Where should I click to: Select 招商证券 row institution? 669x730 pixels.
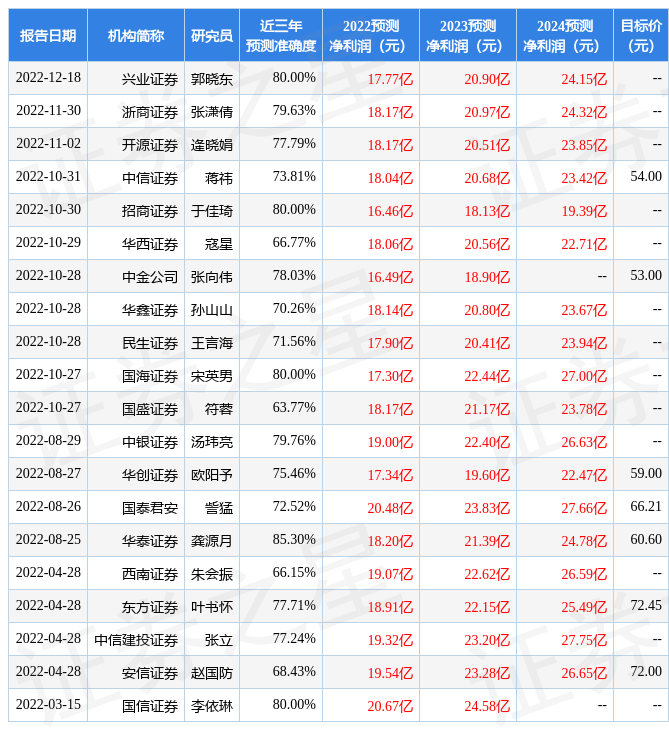click(150, 211)
